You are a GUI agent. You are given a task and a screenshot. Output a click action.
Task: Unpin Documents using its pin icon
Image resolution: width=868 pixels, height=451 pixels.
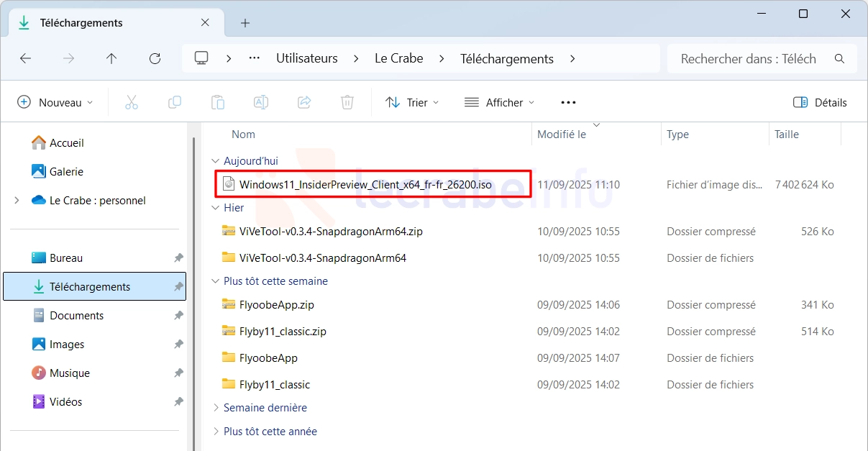(x=178, y=316)
